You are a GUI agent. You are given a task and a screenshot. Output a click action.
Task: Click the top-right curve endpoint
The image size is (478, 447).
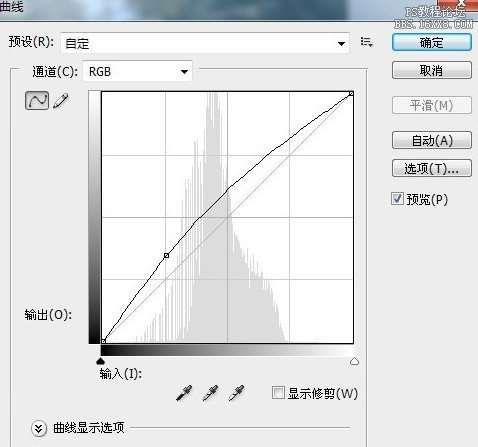pyautogui.click(x=351, y=94)
